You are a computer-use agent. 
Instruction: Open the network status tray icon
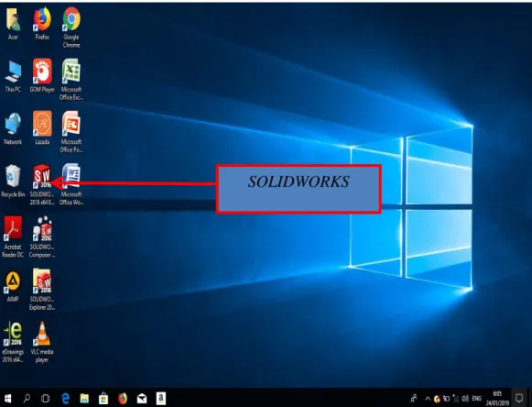456,399
